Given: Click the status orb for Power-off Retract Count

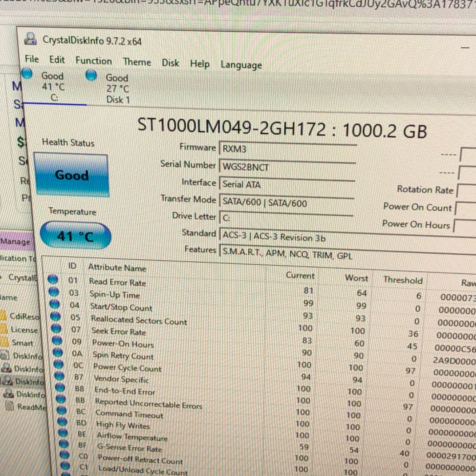Looking at the screenshot, I should 65,455.
